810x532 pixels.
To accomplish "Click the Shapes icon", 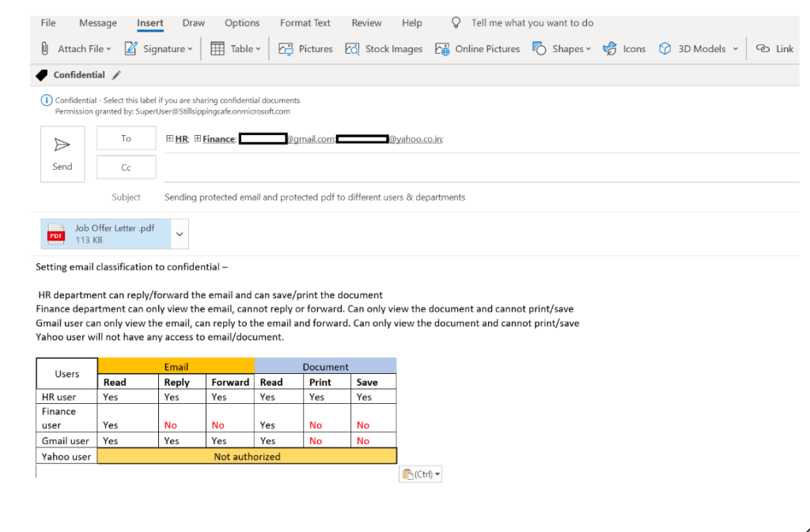I will tap(539, 48).
